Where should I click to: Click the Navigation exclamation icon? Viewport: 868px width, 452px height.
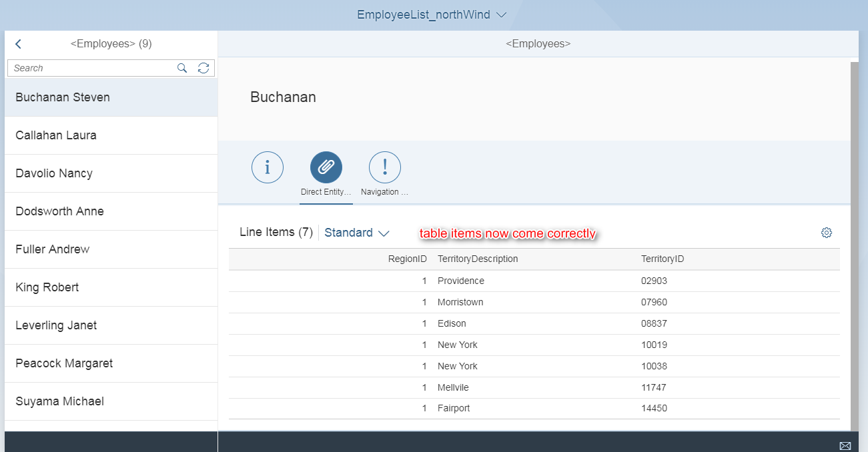point(384,167)
